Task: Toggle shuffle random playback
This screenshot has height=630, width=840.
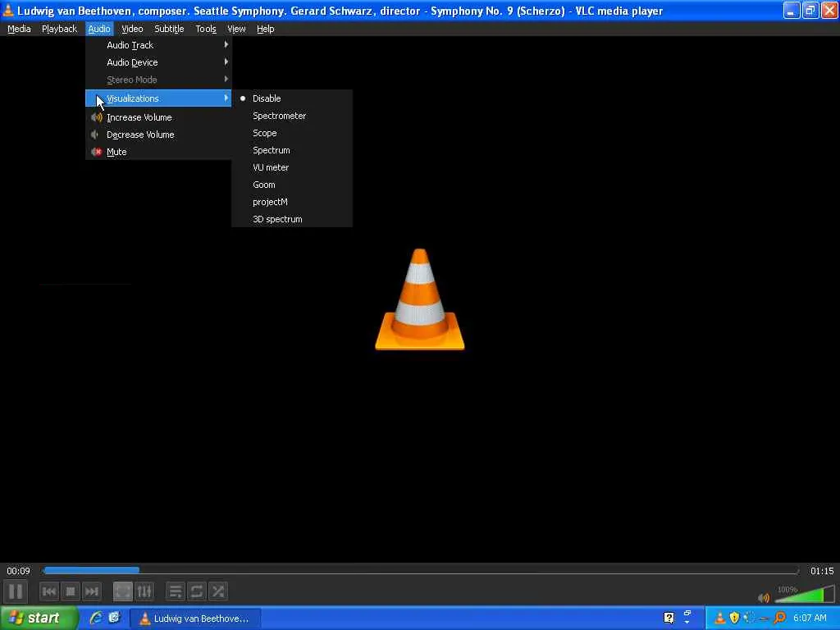Action: coord(218,591)
